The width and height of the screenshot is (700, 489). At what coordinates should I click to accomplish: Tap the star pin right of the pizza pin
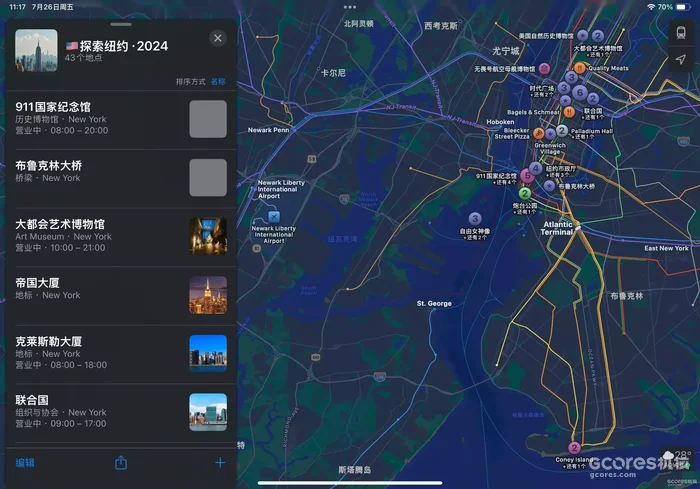point(550,133)
